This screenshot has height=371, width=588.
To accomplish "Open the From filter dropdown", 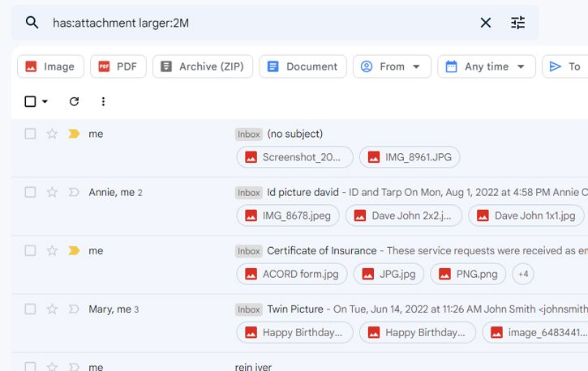I will (392, 66).
